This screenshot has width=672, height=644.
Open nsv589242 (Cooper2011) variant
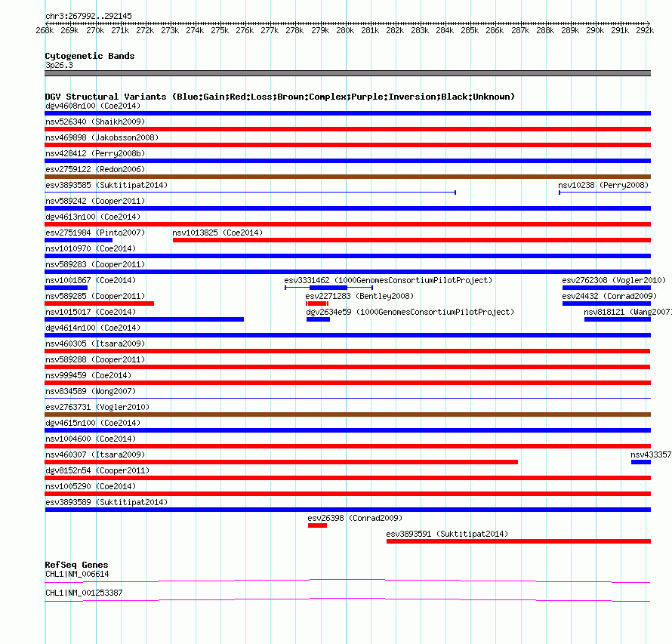[x=95, y=201]
